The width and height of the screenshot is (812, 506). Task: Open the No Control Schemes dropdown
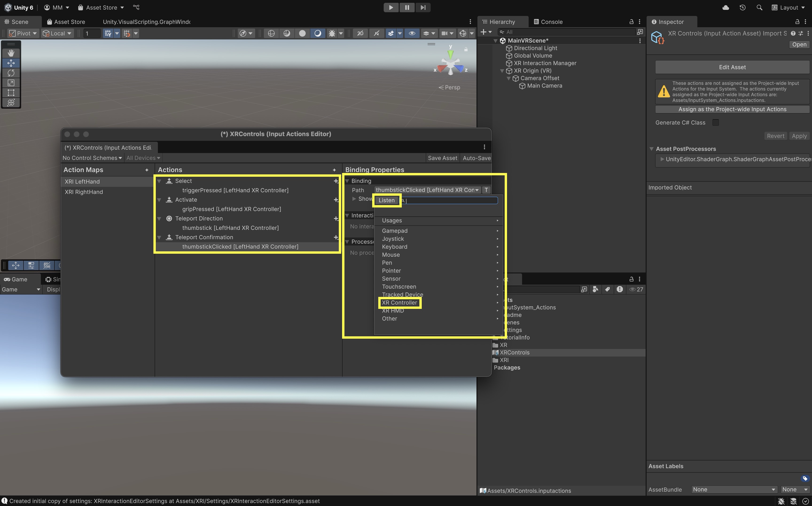pyautogui.click(x=92, y=158)
